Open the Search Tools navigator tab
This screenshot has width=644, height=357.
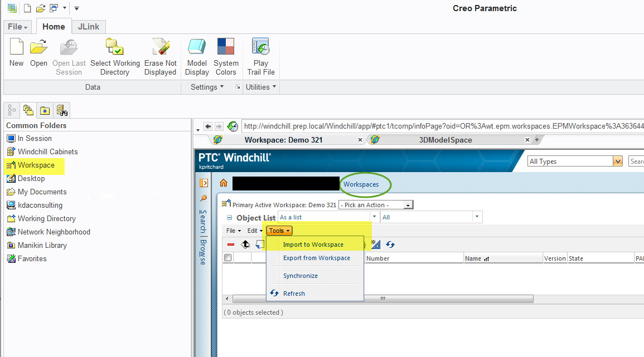[x=61, y=110]
